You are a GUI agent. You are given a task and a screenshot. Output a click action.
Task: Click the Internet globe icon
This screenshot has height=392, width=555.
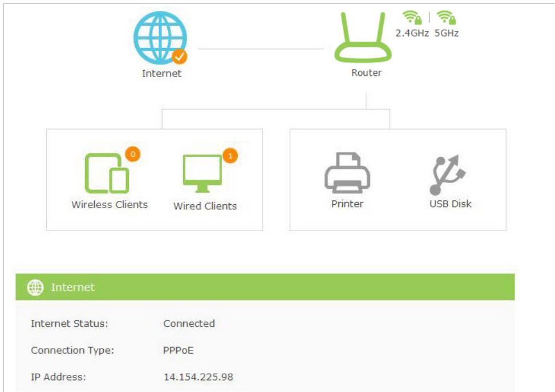160,38
